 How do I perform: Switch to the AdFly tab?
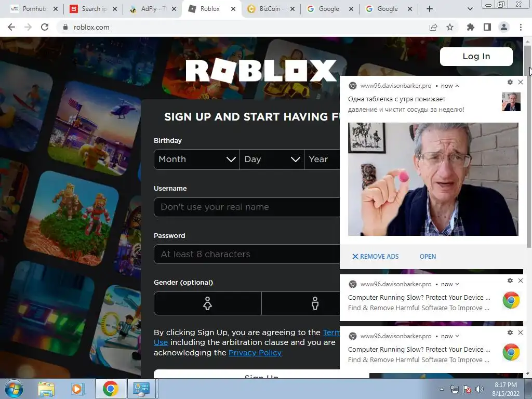click(x=153, y=9)
